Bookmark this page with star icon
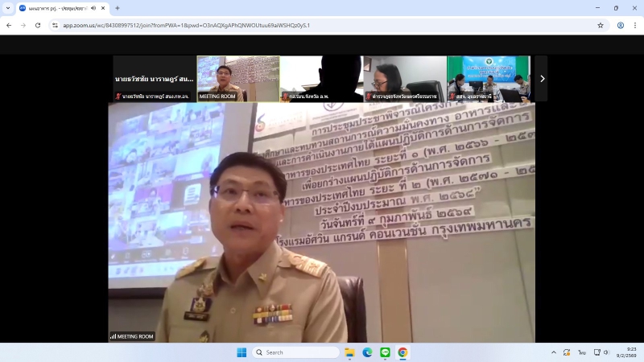Viewport: 644px width, 362px height. pos(601,25)
